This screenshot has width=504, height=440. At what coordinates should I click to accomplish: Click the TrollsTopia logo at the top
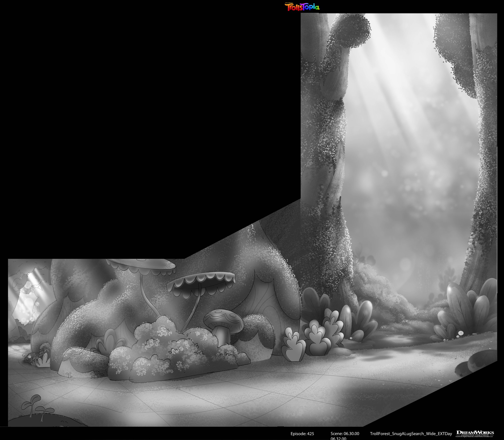tap(302, 7)
